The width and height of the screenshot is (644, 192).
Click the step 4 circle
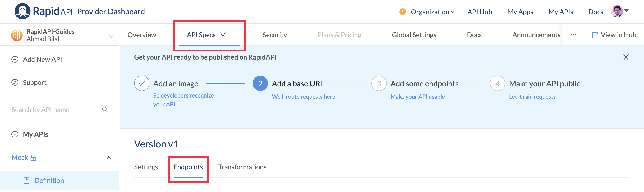click(x=498, y=83)
